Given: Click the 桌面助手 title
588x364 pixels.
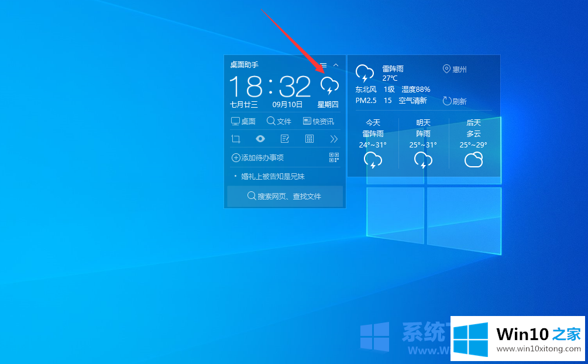Looking at the screenshot, I should pyautogui.click(x=244, y=65).
